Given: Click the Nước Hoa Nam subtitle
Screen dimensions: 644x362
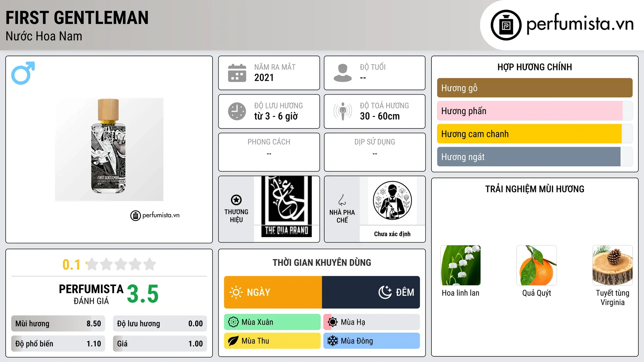Looking at the screenshot, I should (x=44, y=36).
